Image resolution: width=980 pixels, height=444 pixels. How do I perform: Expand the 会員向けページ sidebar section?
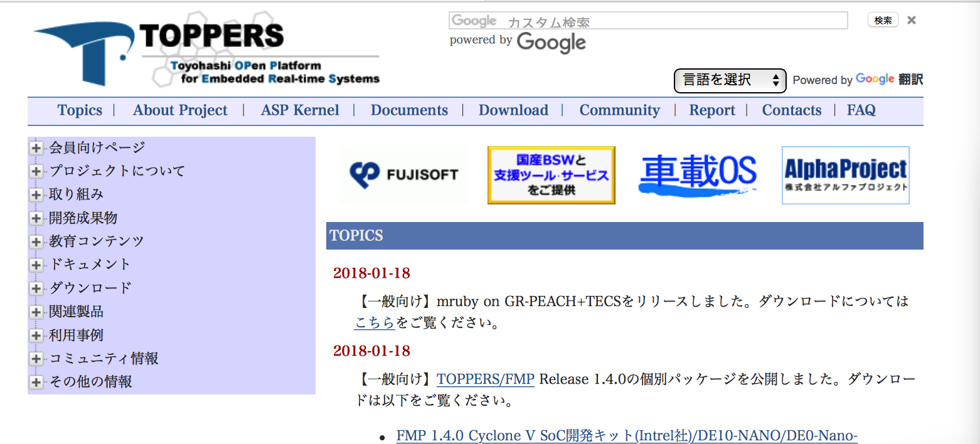[x=36, y=147]
